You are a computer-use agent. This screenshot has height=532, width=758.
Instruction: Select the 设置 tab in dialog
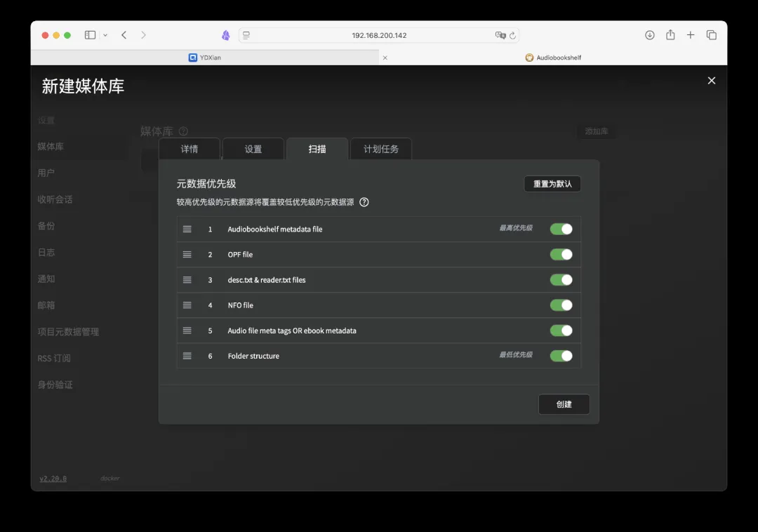pos(253,149)
